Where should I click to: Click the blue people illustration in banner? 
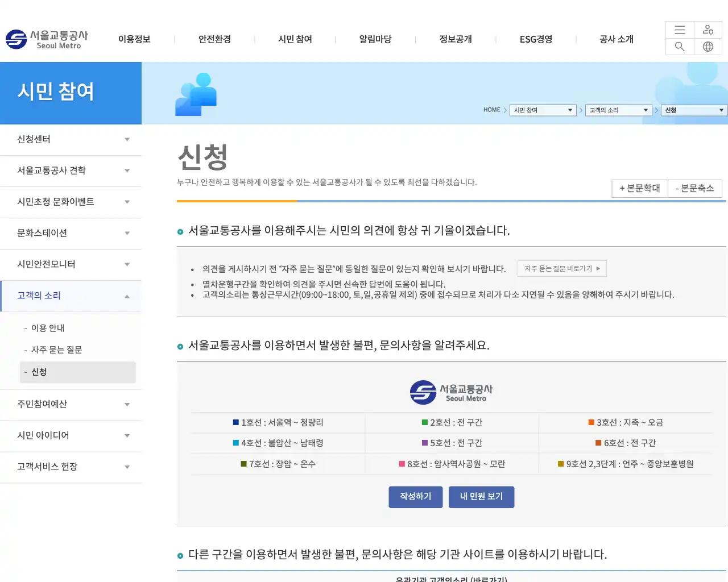(196, 94)
